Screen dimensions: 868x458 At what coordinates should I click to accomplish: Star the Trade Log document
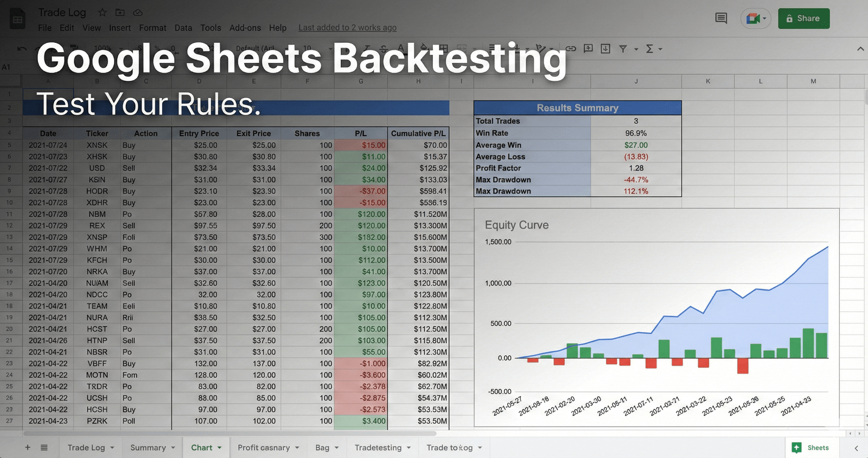tap(102, 12)
